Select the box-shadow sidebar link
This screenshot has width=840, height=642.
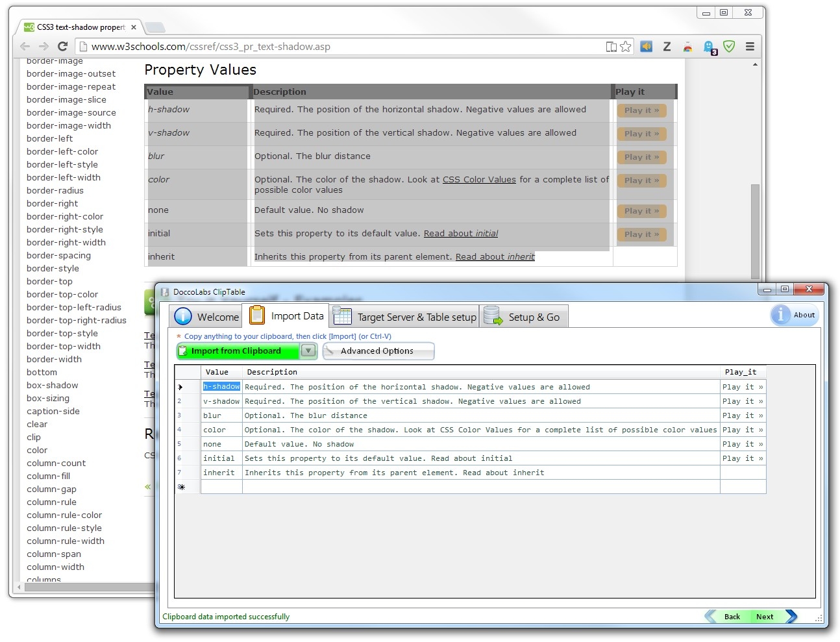pyautogui.click(x=52, y=385)
